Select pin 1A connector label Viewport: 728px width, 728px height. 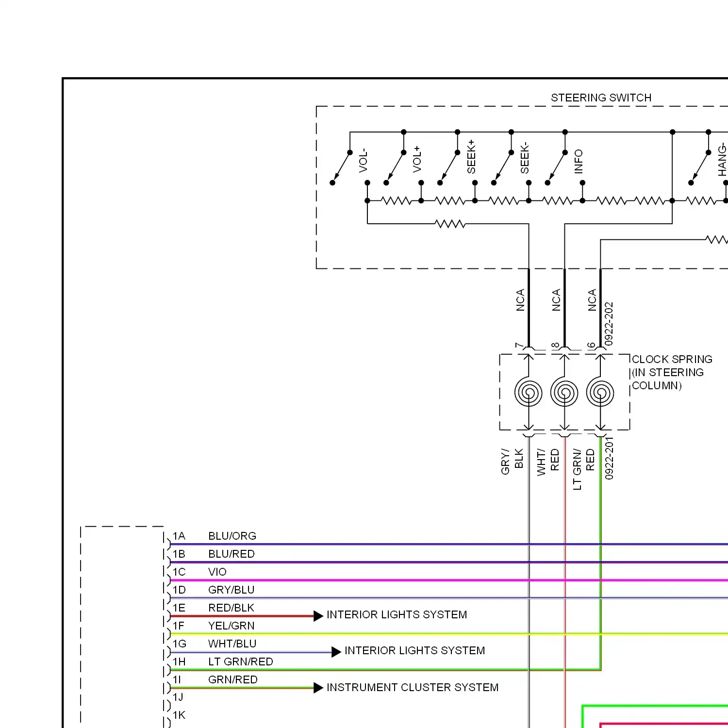pos(179,536)
